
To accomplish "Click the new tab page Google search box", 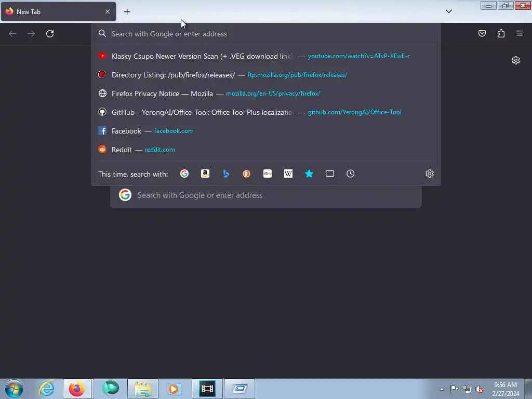I will (266, 195).
